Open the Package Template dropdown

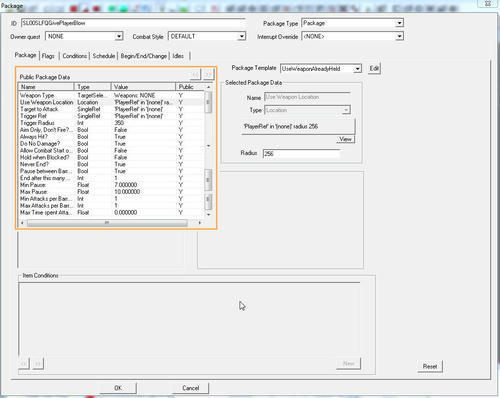357,69
